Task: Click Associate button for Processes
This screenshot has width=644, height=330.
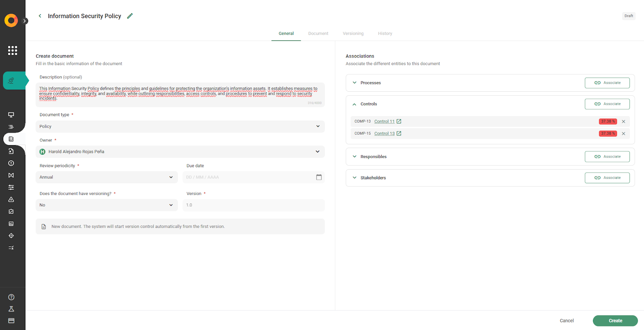Action: click(607, 83)
